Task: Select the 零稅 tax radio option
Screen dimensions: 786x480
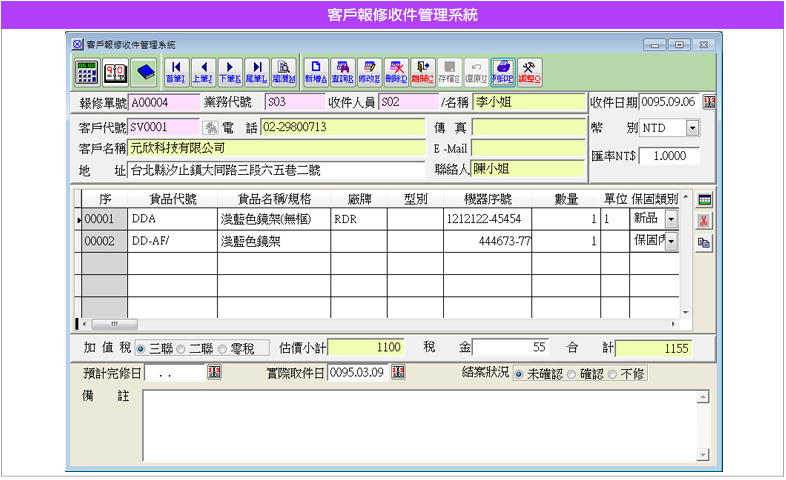Action: coord(222,349)
